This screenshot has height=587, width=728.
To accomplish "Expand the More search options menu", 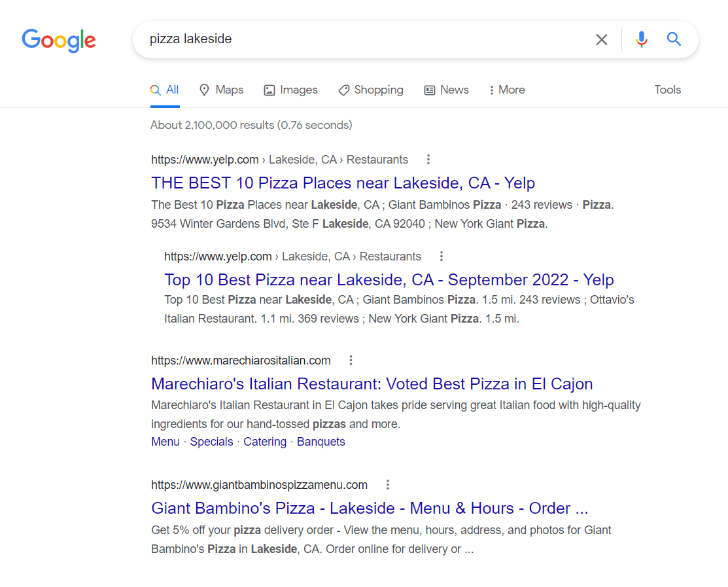I will click(x=507, y=90).
